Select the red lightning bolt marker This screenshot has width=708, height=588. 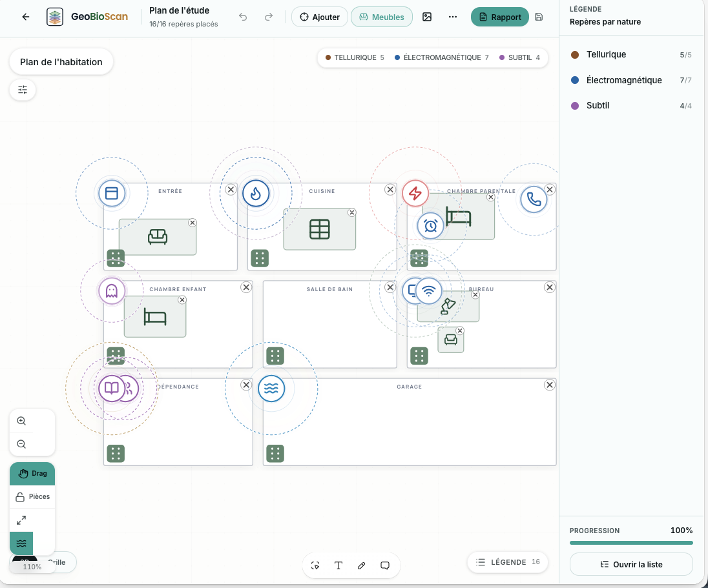click(x=415, y=193)
